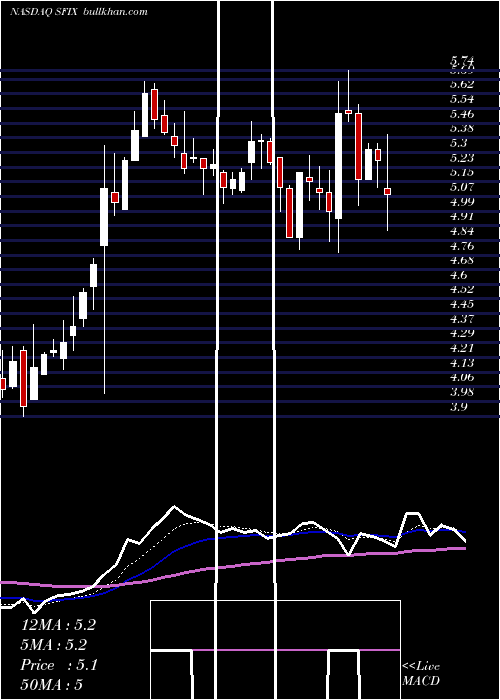This screenshot has height=700, width=500.
Task: Click the 4.45 price axis label
Action: (x=462, y=304)
